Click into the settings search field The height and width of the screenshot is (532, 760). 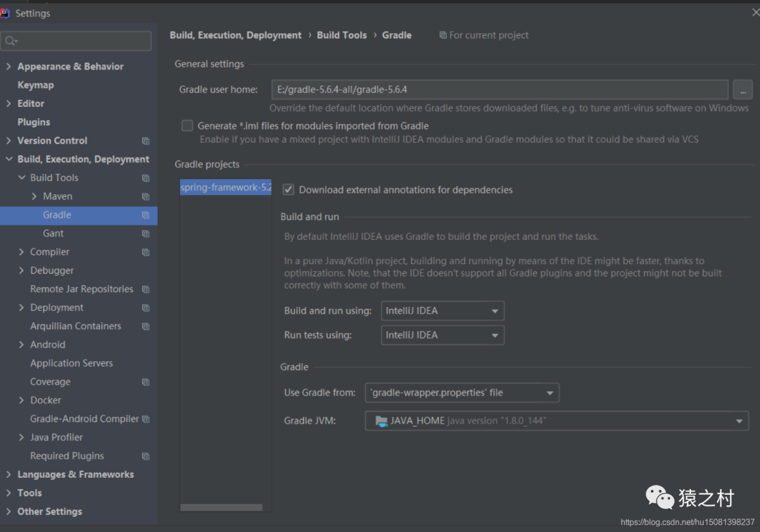click(76, 42)
